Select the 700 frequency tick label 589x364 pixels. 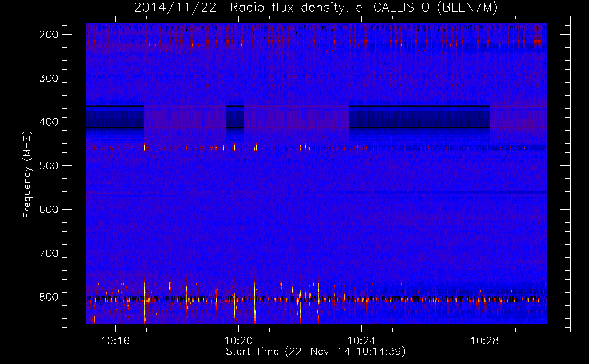click(48, 253)
